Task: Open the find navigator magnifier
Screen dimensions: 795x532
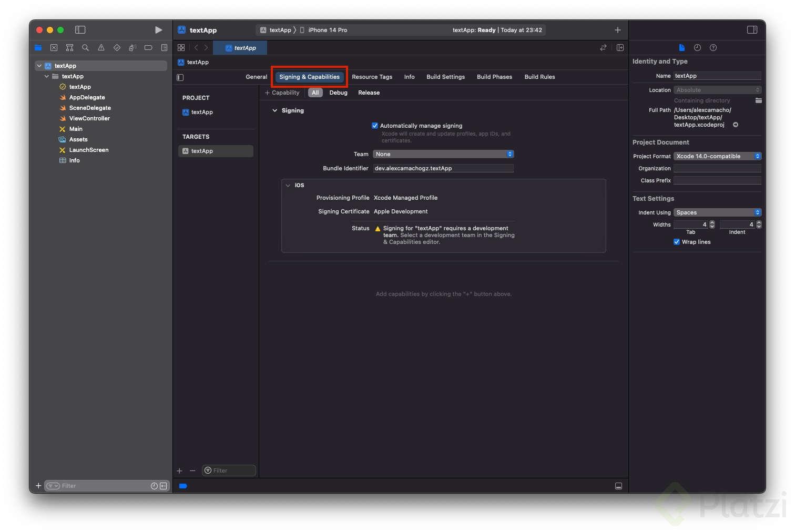Action: pos(85,48)
